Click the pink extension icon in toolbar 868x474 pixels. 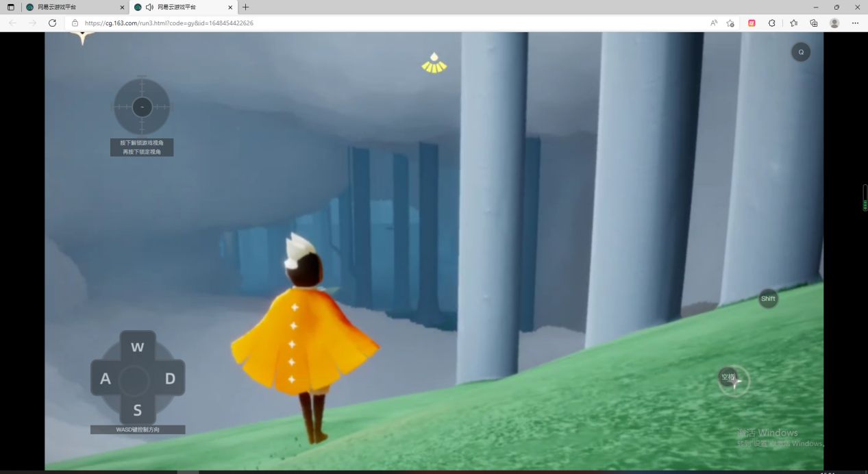(x=752, y=23)
